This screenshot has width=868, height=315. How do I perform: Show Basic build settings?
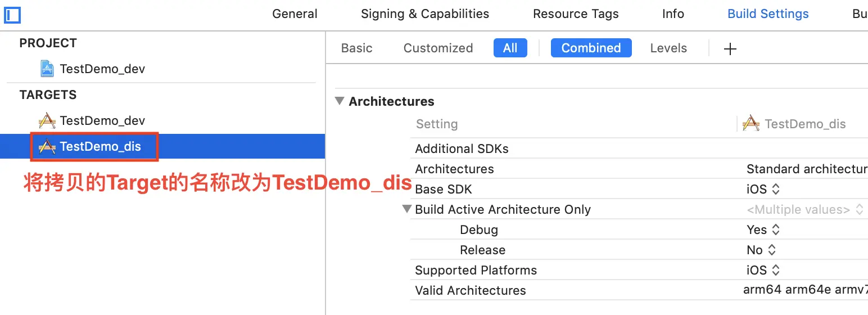click(356, 48)
